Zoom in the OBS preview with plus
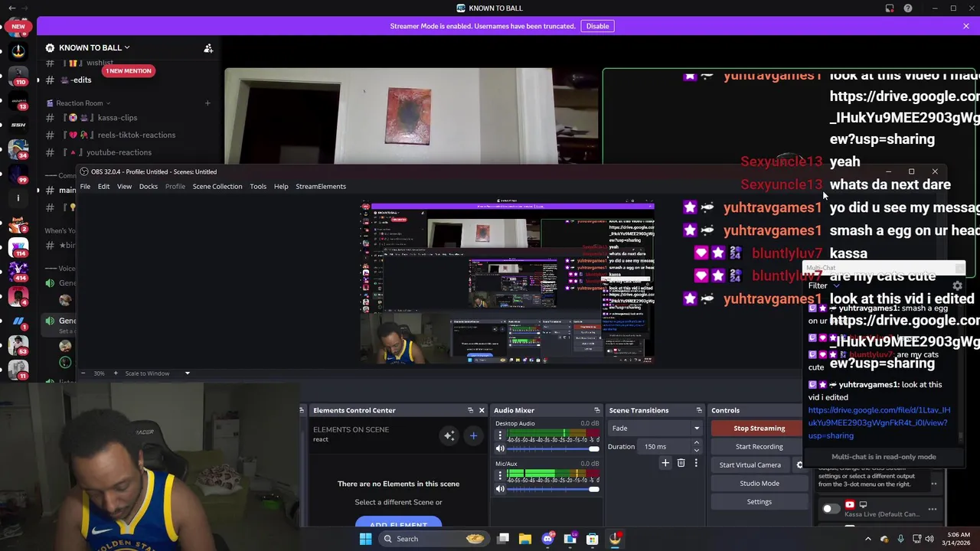The width and height of the screenshot is (980, 551). point(116,373)
